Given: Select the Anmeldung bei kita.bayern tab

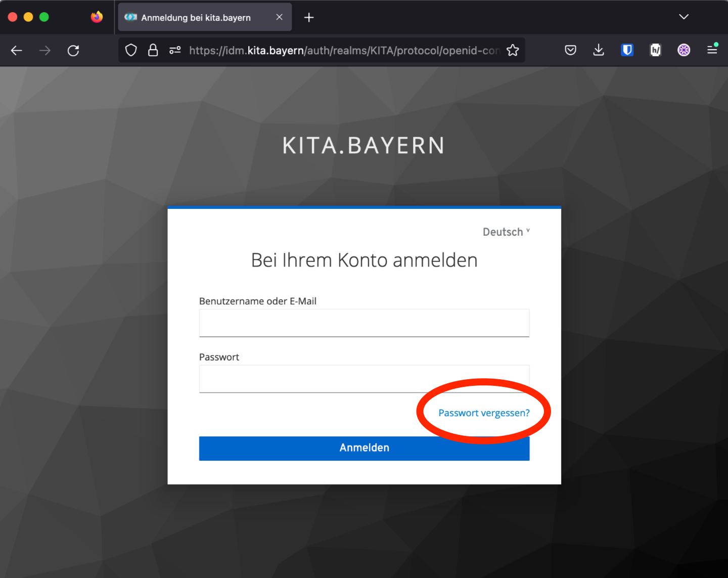Looking at the screenshot, I should [x=196, y=18].
